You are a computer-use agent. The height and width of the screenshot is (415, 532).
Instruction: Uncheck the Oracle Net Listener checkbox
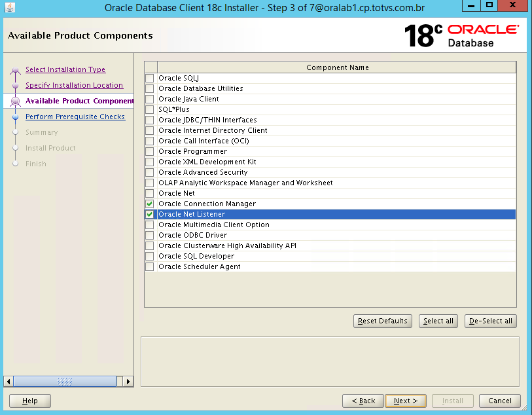(x=150, y=215)
